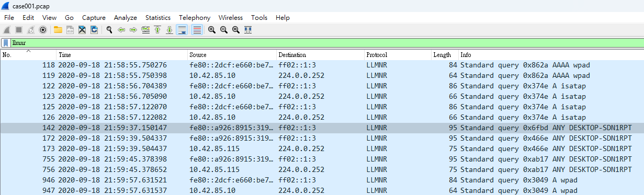Select packet number 126
Viewport: 644px width, 195px height.
coord(322,118)
